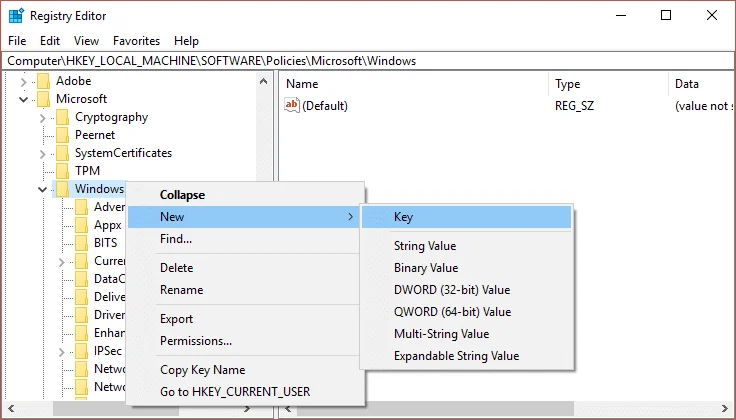This screenshot has width=736, height=420.
Task: Click the registry path address bar
Action: [368, 61]
